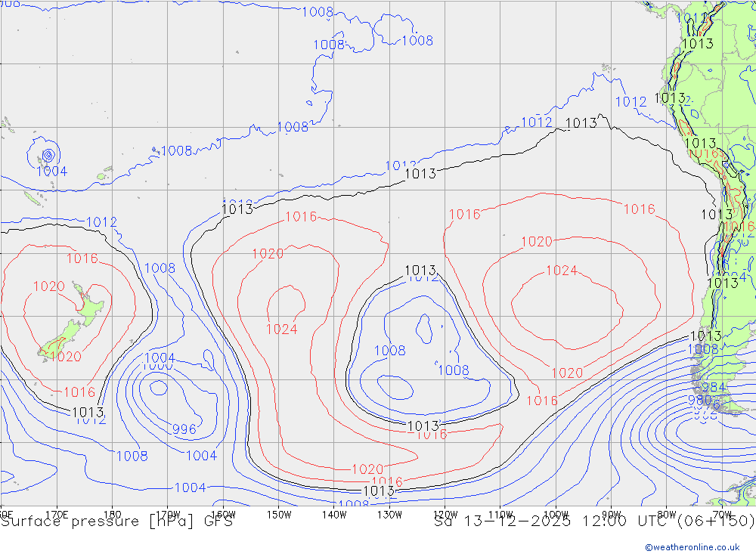Click the 80W longitude label
This screenshot has width=756, height=554.
[x=667, y=515]
